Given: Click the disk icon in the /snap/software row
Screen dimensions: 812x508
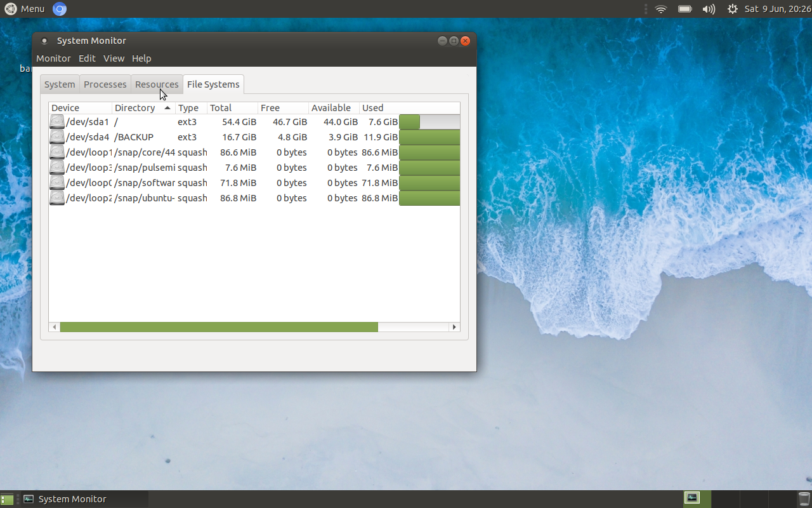Looking at the screenshot, I should (57, 183).
